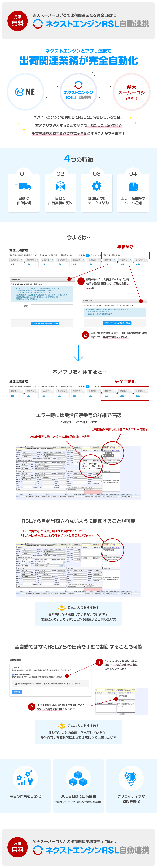Screen dimensions: 157x868
Task: Open 新規受付 tab in 完全自動化 section
Action: (14, 391)
